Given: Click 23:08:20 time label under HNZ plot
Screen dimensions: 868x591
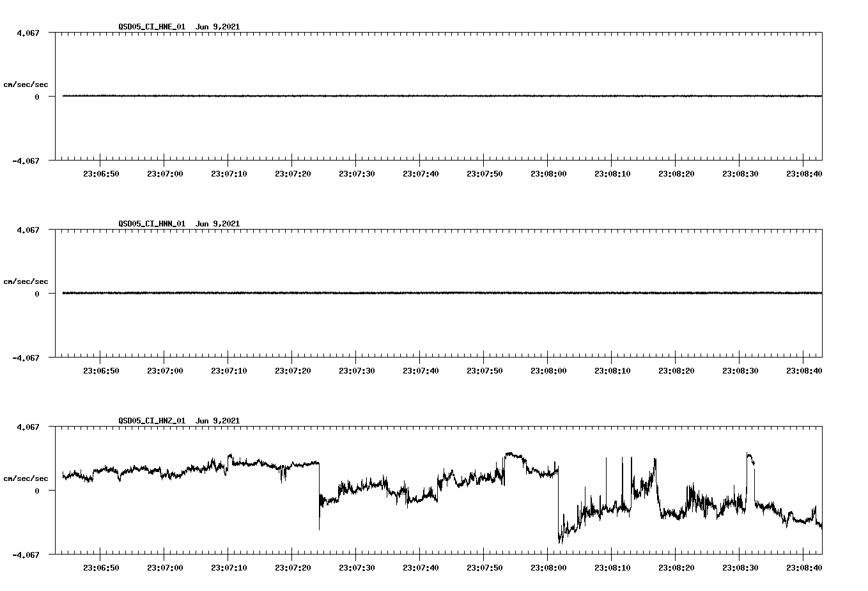Looking at the screenshot, I should (676, 568).
